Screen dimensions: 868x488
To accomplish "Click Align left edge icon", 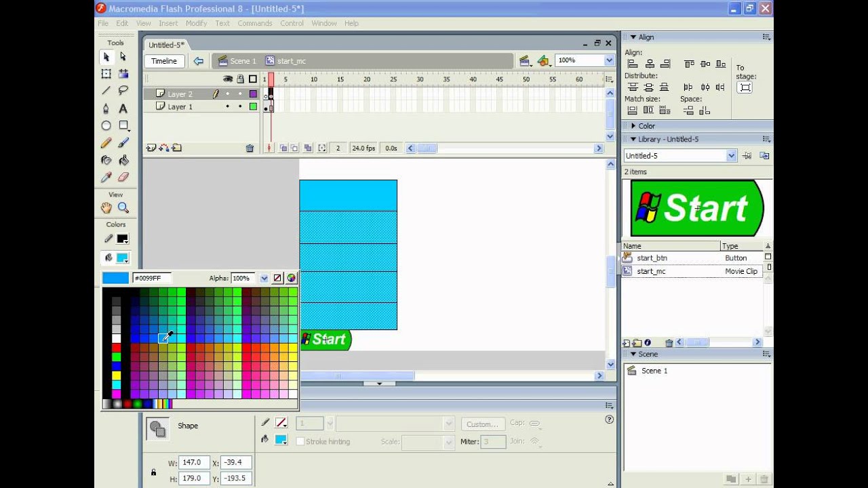I will (x=633, y=64).
